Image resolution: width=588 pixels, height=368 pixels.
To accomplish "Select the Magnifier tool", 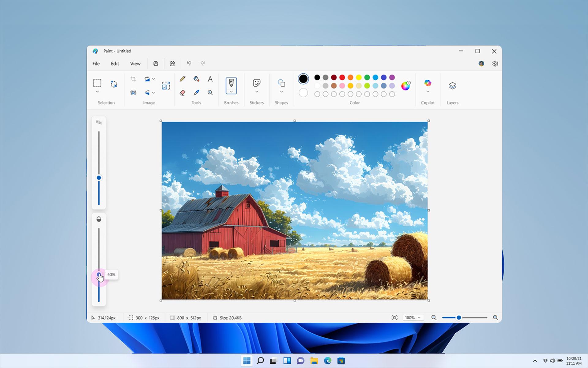I will click(x=210, y=93).
